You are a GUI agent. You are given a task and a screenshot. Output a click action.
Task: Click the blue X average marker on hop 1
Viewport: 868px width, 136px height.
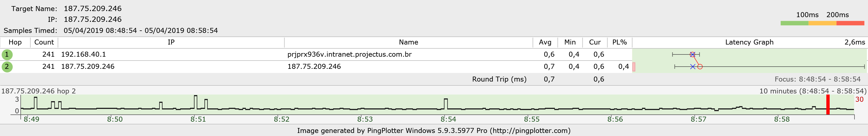[693, 54]
